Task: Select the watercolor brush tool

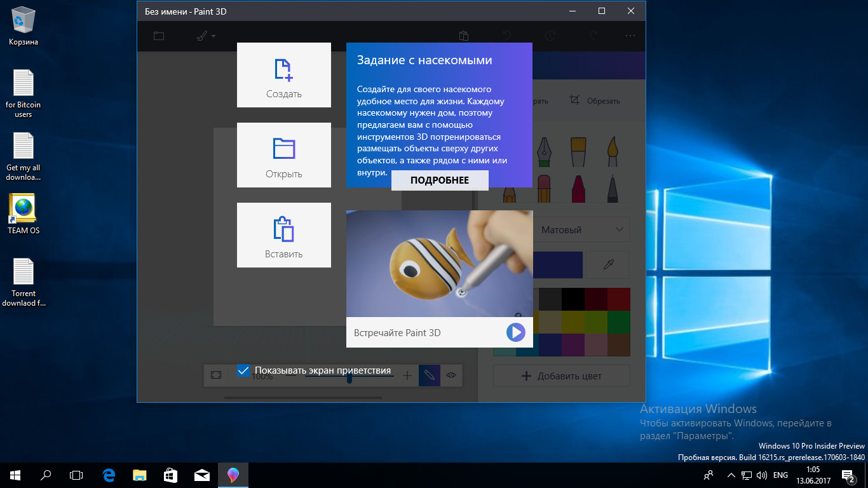Action: [612, 152]
